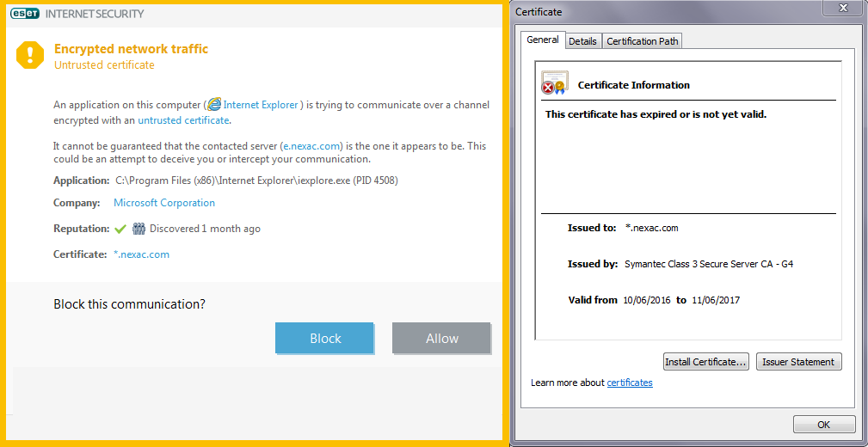Switch to the Details tab
This screenshot has width=868, height=447.
[583, 41]
